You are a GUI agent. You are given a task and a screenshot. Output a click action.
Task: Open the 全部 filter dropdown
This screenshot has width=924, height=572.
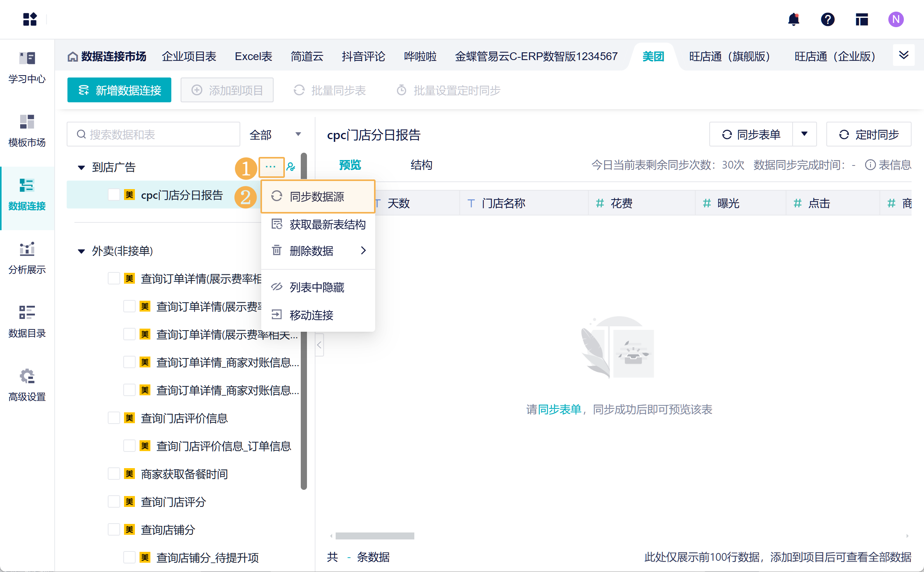(x=275, y=134)
